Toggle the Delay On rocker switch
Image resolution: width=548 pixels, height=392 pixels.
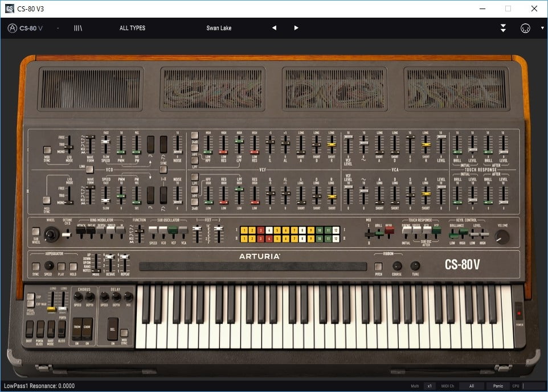(113, 328)
